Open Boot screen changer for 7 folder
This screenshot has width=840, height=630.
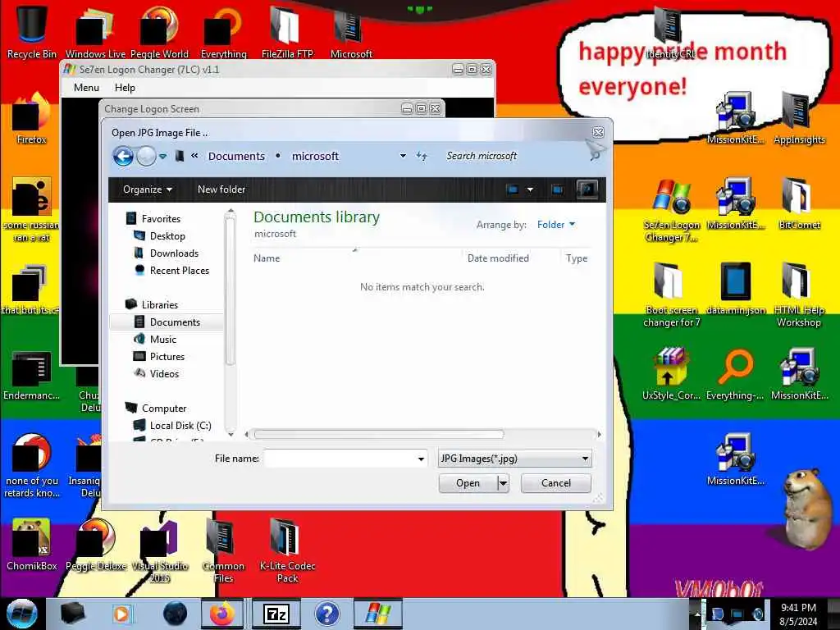coord(671,294)
